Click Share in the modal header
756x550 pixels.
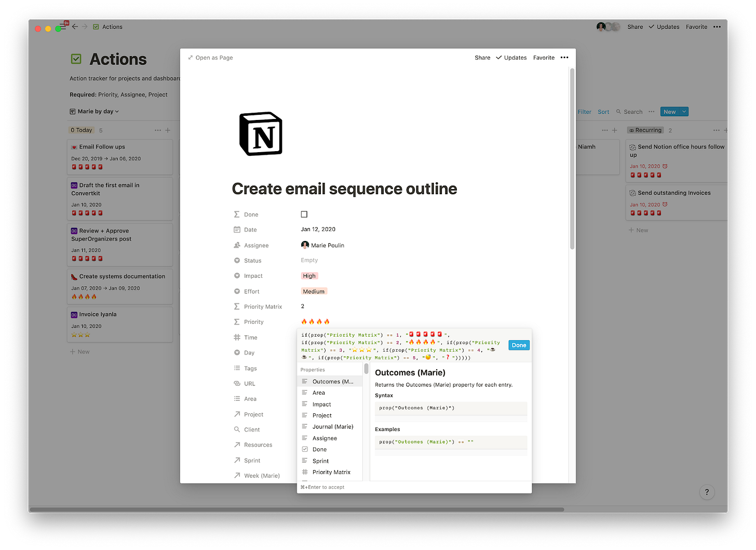[482, 58]
